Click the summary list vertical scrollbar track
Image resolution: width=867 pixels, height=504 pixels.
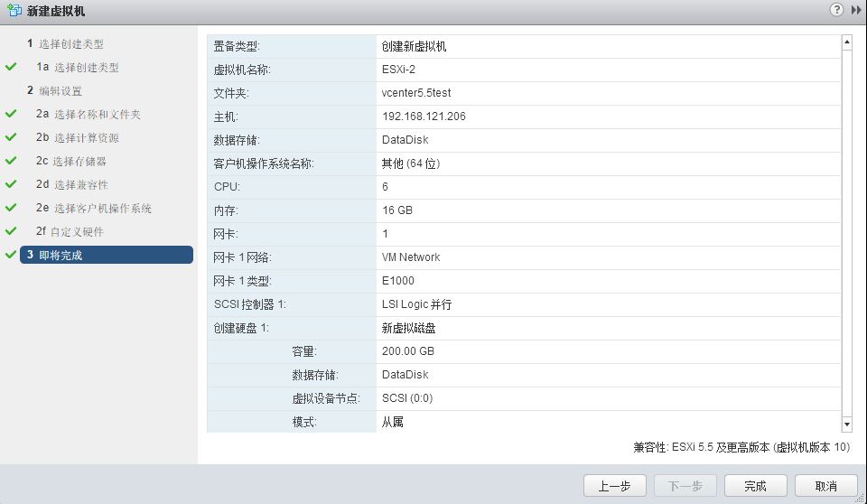click(x=846, y=232)
